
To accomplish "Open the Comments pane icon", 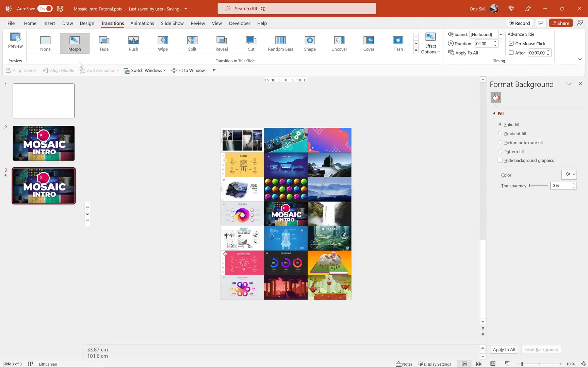I will [x=540, y=23].
